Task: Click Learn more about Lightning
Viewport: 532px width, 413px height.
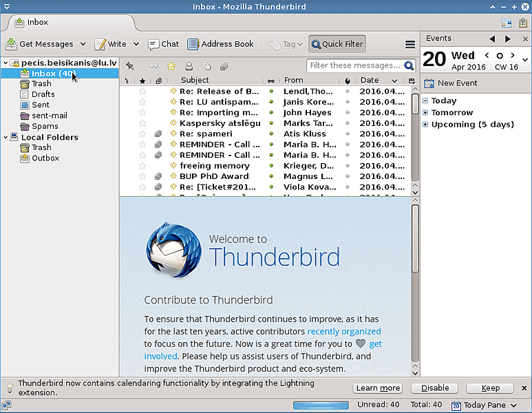Action: 378,388
